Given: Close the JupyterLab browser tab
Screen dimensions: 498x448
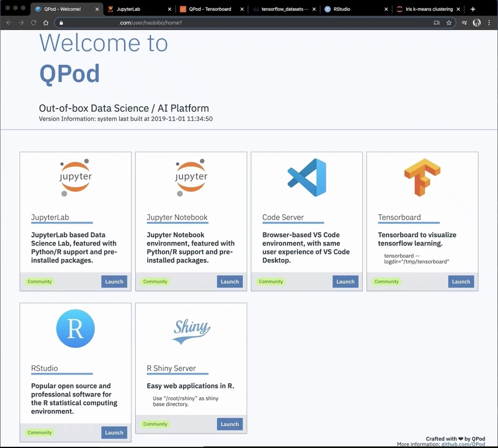Looking at the screenshot, I should pos(169,9).
